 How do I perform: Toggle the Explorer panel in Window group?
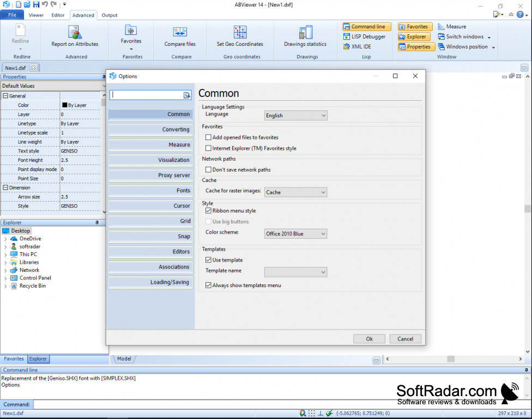(414, 37)
